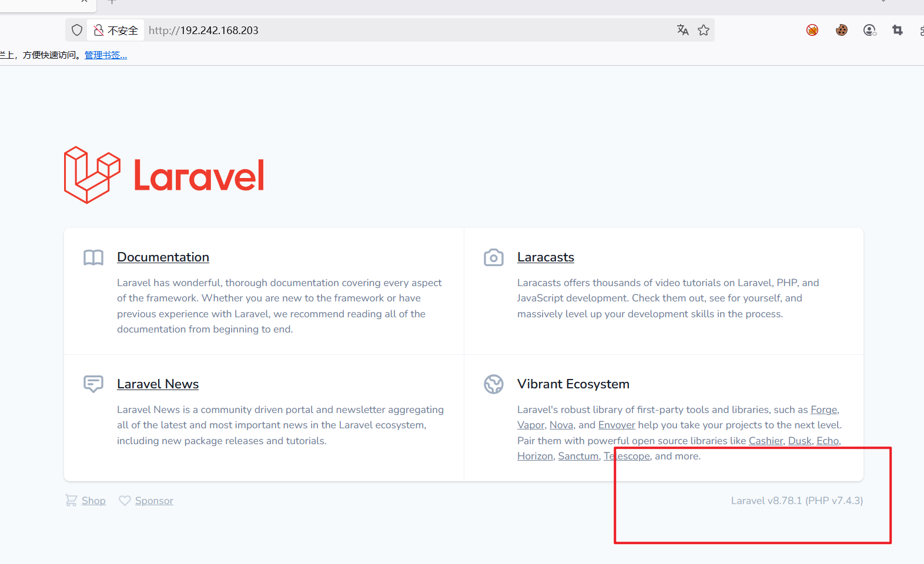Click the Vibrant Ecosystem heading
This screenshot has height=564, width=924.
(573, 384)
